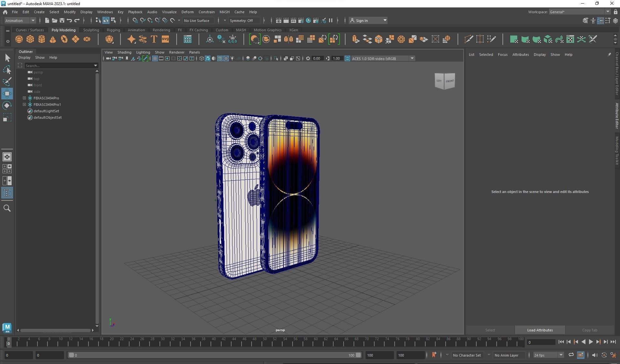Screen dimensions: 620x364
Task: Toggle cached playback button
Action: tap(581, 355)
